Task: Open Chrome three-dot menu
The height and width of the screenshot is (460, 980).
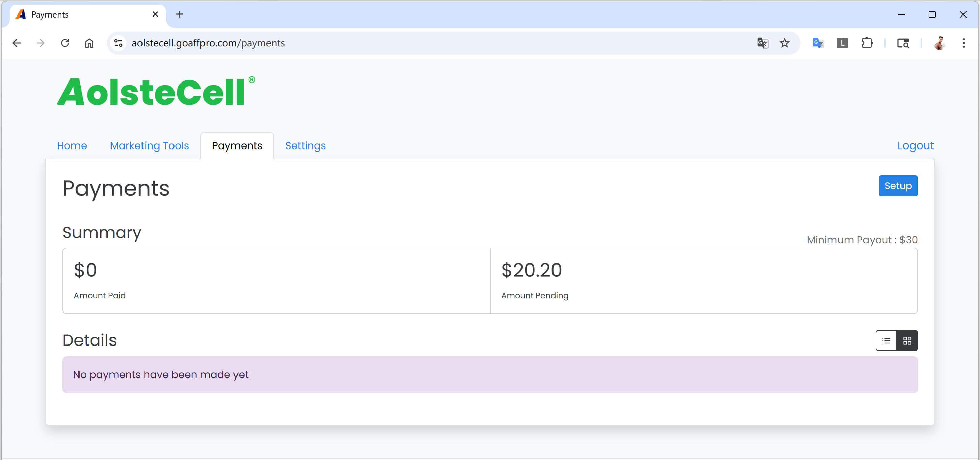Action: pyautogui.click(x=963, y=43)
